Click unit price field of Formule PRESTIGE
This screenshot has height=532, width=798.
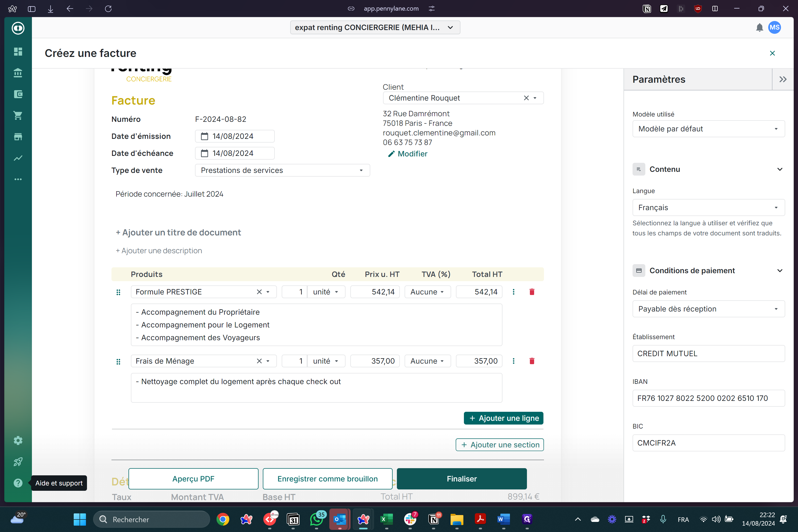coord(375,292)
